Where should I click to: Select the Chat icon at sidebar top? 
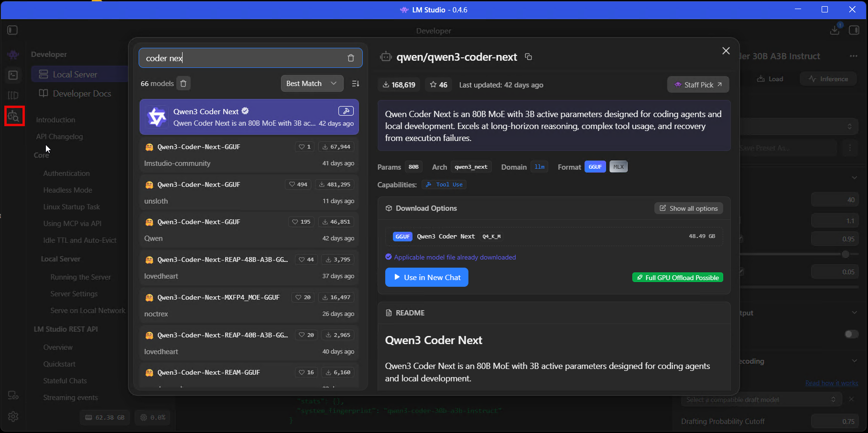click(13, 54)
